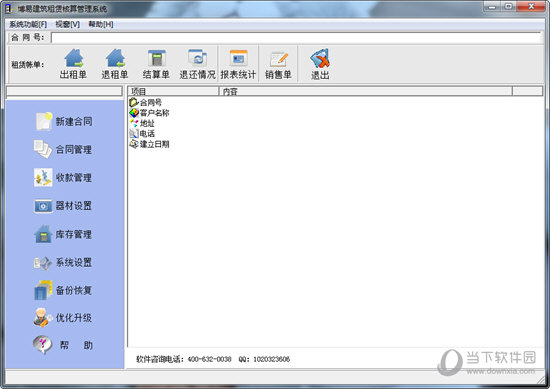Click the application icon in title bar

click(x=9, y=8)
